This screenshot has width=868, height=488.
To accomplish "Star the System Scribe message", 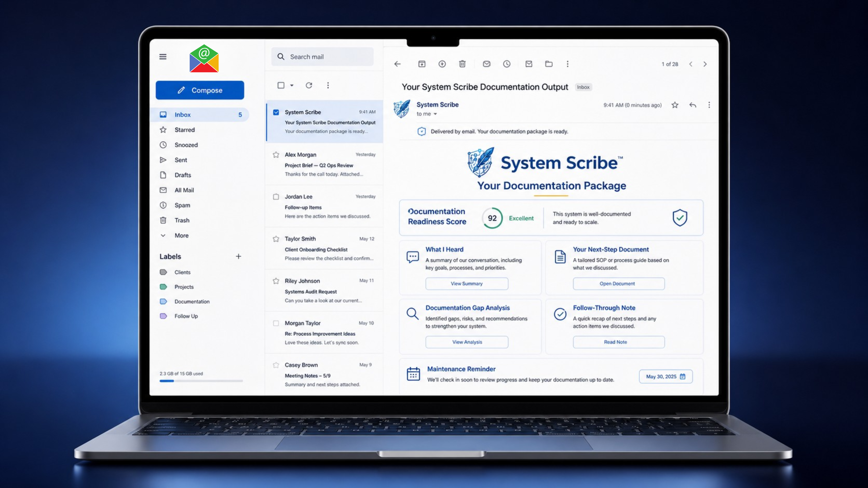I will (x=675, y=105).
